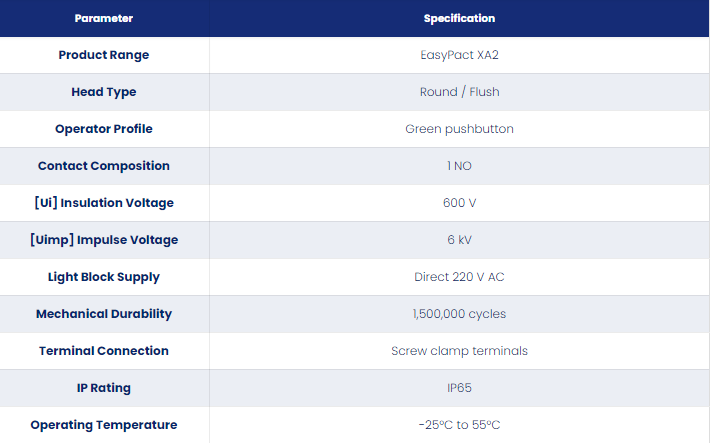Select the Light Block Supply label

[x=104, y=277]
